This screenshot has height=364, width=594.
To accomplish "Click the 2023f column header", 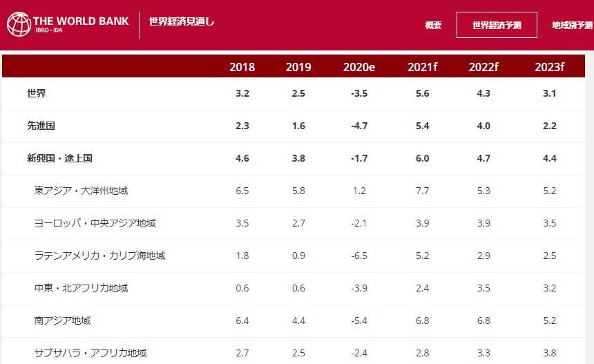I will [550, 67].
